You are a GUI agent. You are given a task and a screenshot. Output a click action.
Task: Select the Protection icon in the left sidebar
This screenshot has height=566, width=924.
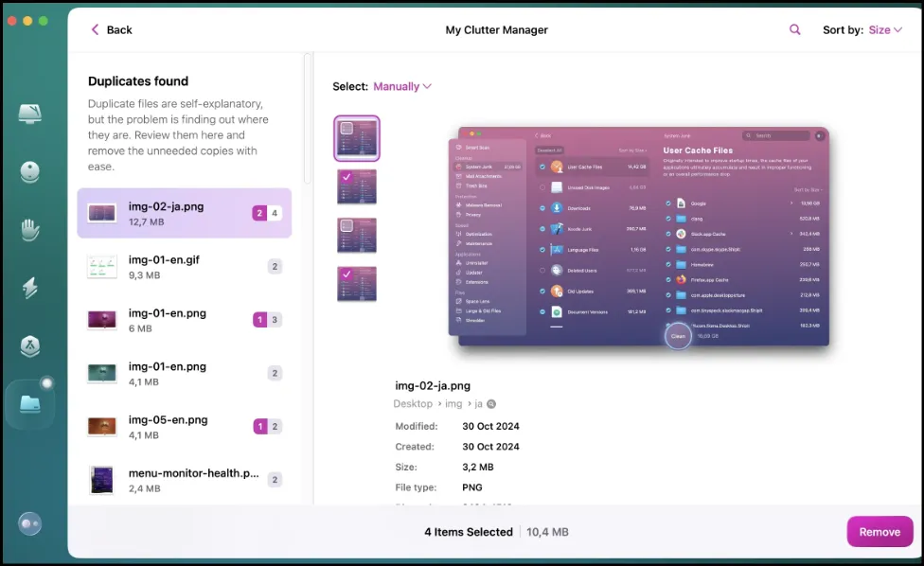[29, 170]
